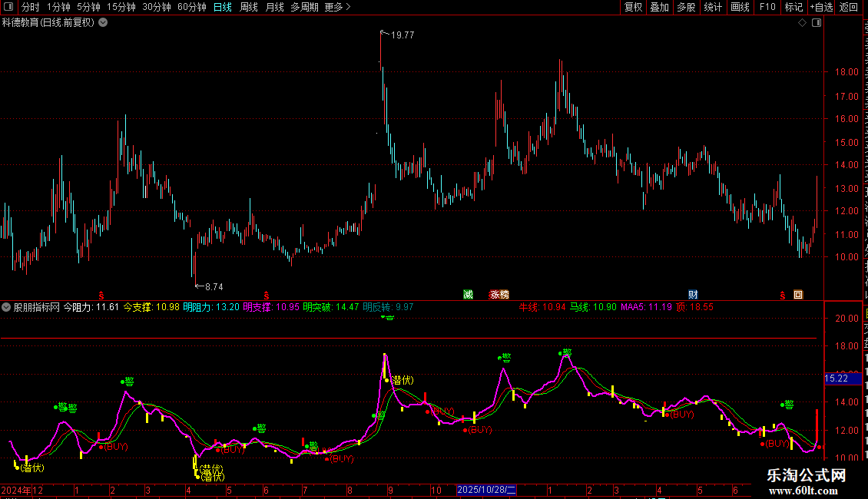Open the 股朋指标网 indicator dropdown circle
Screen dimensions: 868x499
(x=6, y=307)
